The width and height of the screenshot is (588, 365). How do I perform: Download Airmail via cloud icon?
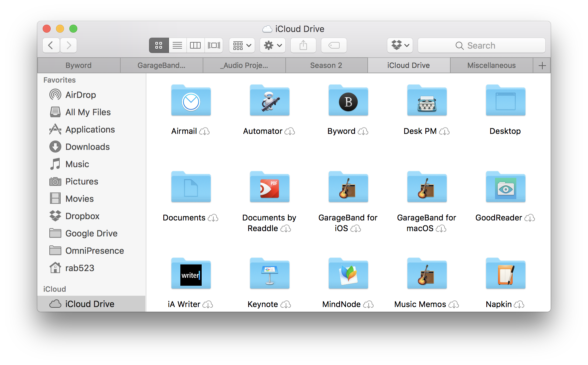(x=204, y=132)
